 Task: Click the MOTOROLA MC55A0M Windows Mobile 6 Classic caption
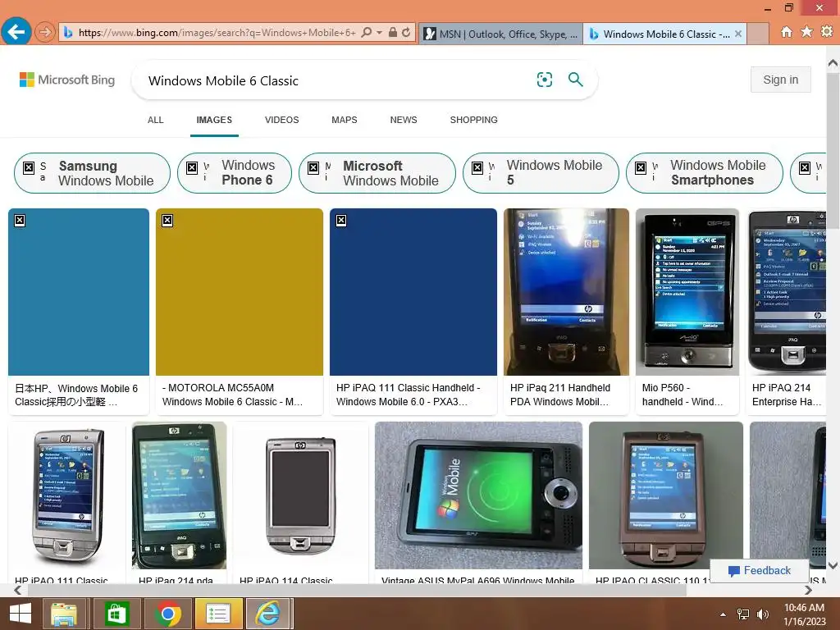[232, 395]
